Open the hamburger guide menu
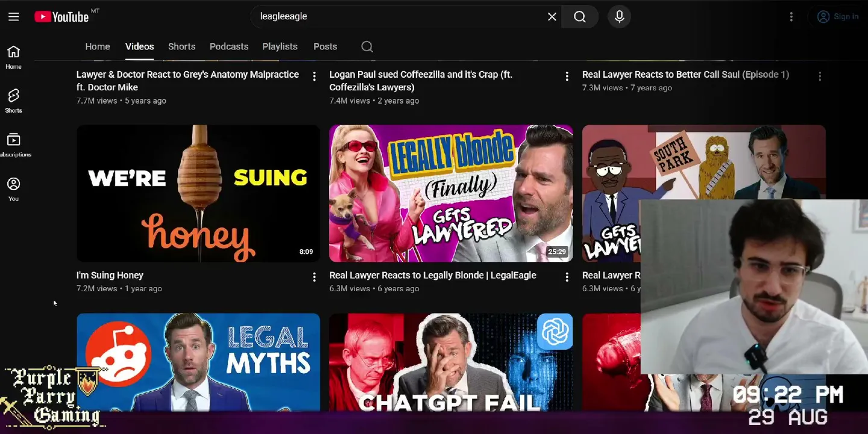The height and width of the screenshot is (434, 868). point(14,16)
